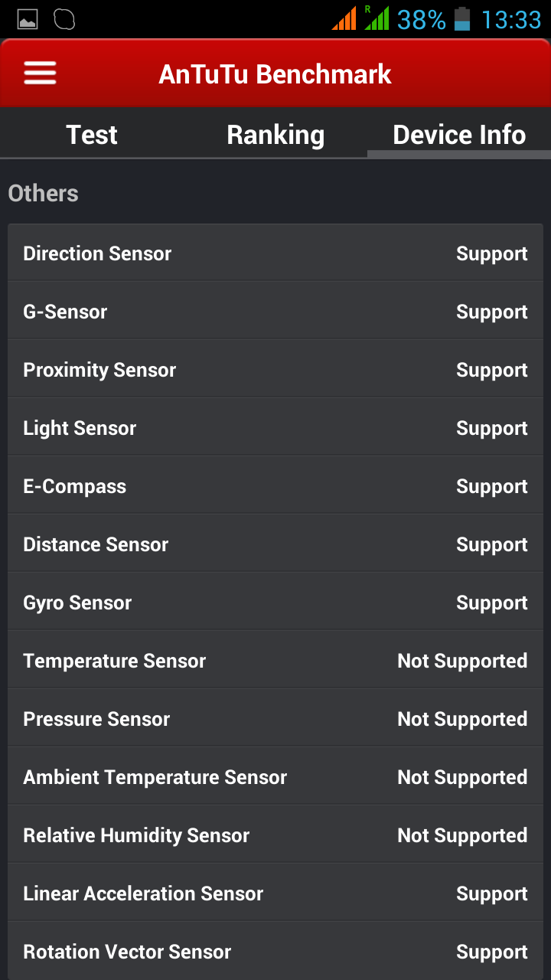Tap the 13:33 clock in status bar
551x980 pixels.
pos(511,19)
